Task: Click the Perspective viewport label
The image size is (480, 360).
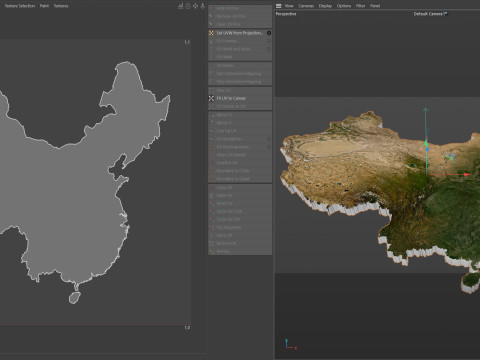Action: click(x=286, y=14)
